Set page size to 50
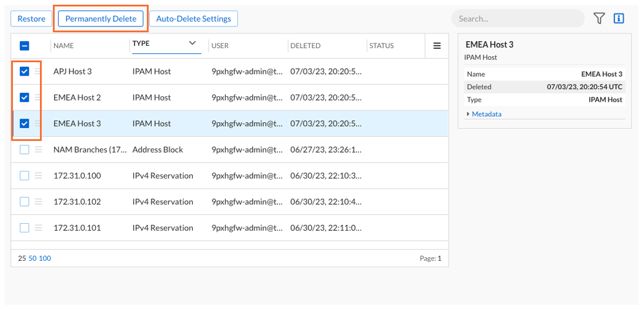 pyautogui.click(x=33, y=258)
